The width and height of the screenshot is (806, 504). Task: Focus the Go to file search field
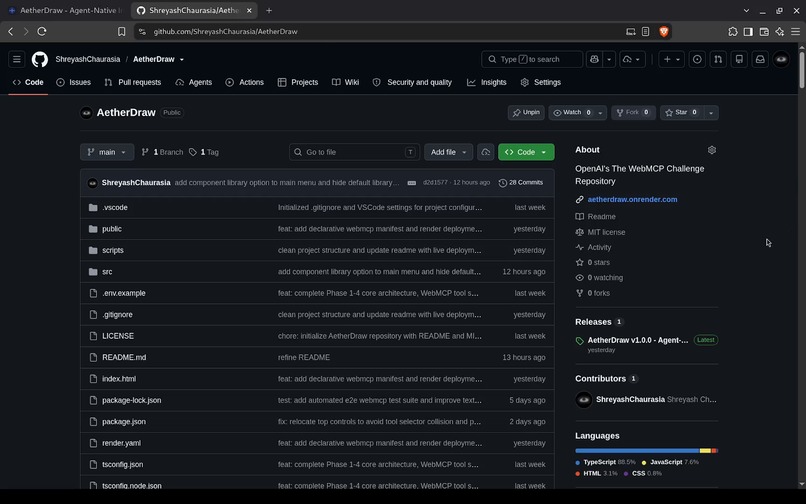coord(354,152)
